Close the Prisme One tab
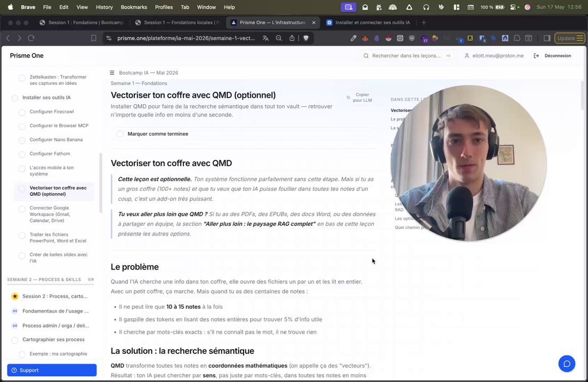Screen dimensions: 588x382 coord(314,22)
